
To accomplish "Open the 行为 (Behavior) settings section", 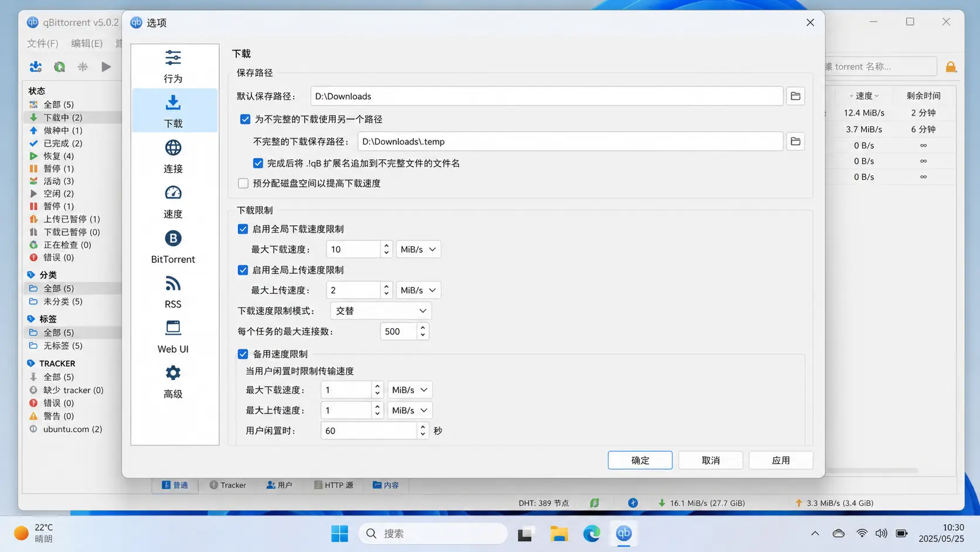I will click(173, 66).
